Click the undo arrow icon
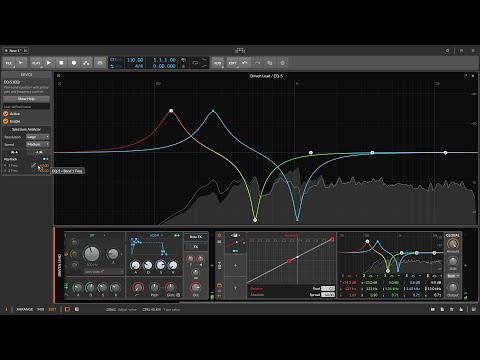Image resolution: width=480 pixels, height=360 pixels. pos(245,63)
